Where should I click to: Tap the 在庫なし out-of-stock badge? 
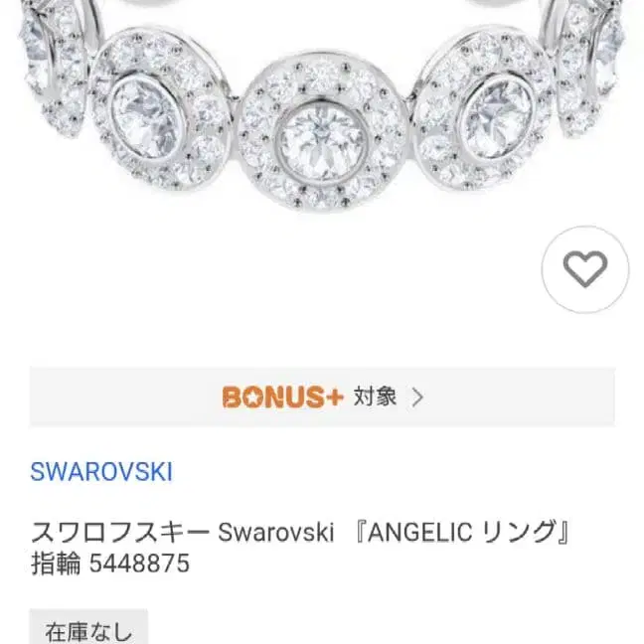click(88, 627)
